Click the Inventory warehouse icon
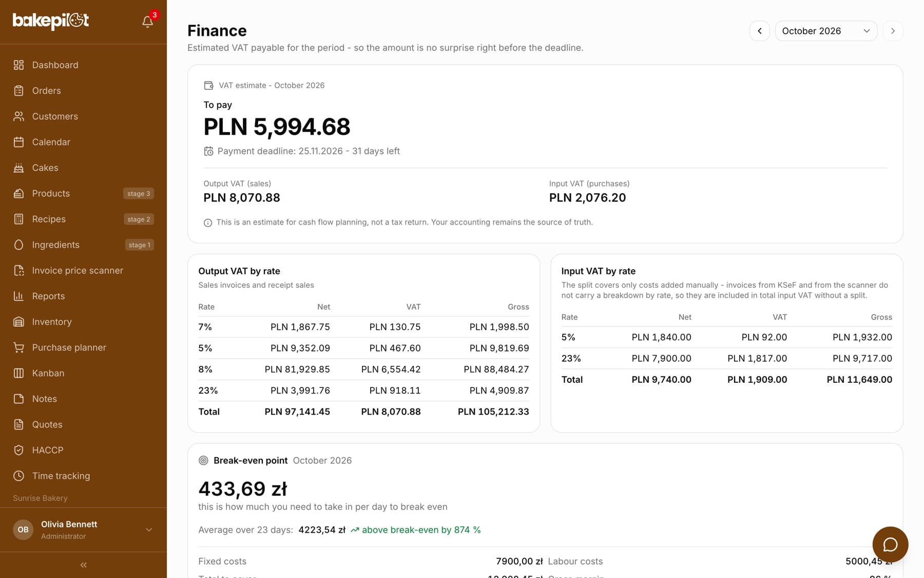Image resolution: width=924 pixels, height=578 pixels. click(19, 322)
